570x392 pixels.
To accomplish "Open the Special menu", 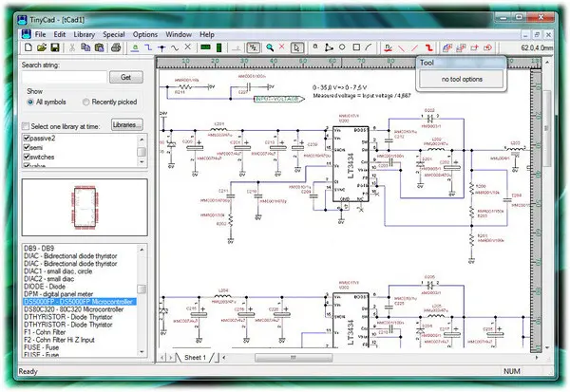I will tap(114, 34).
